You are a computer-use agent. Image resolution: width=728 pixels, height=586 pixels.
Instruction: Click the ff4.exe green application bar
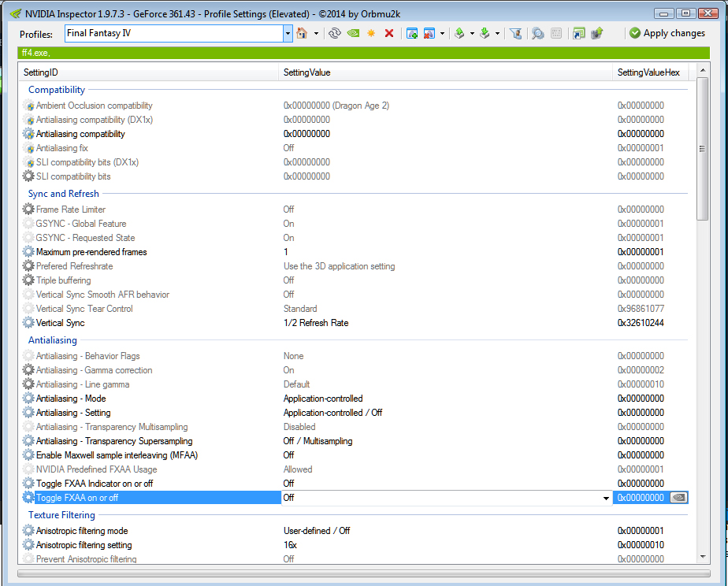point(363,53)
